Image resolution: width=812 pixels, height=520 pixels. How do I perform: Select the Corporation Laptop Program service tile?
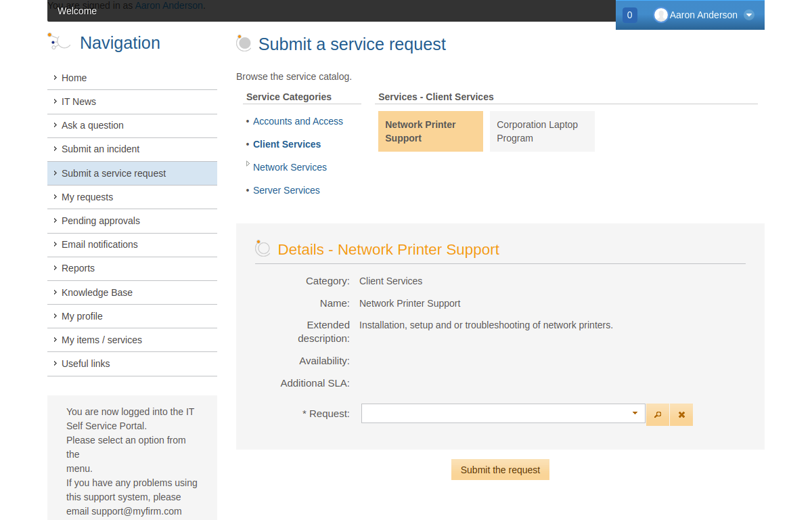coord(541,131)
